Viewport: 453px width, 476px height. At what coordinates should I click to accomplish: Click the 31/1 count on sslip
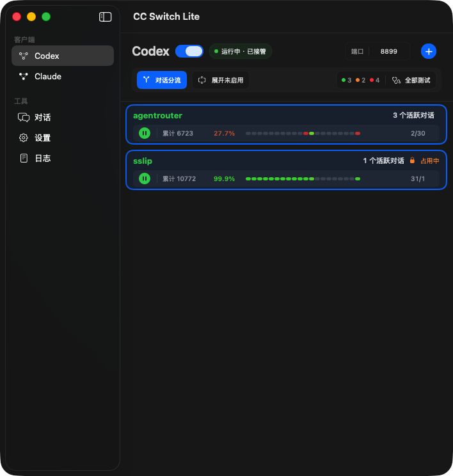[x=418, y=178]
